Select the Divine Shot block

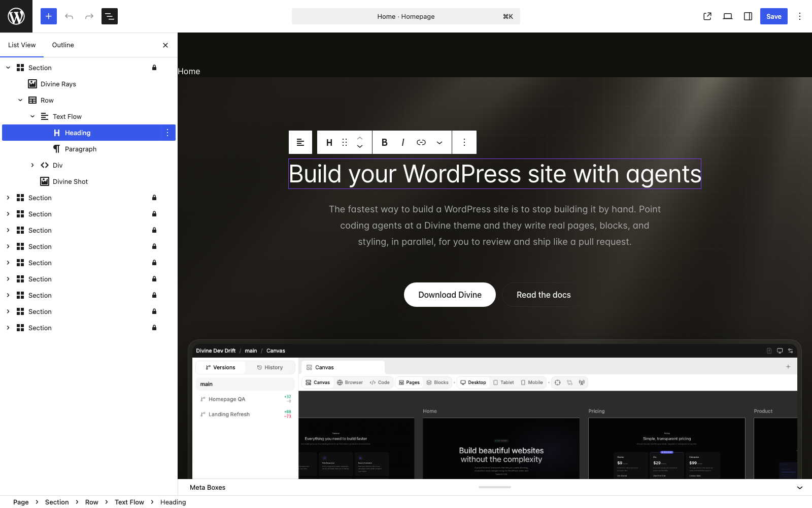[70, 181]
